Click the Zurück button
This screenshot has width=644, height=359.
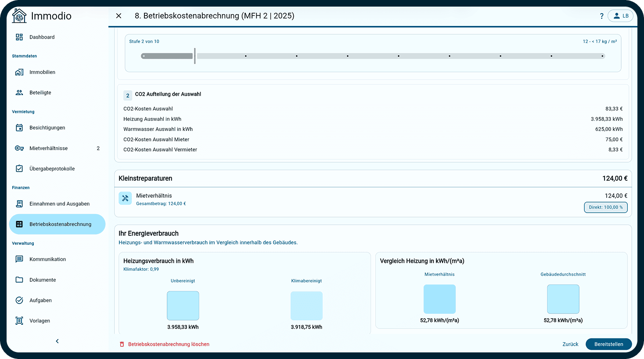(x=570, y=344)
